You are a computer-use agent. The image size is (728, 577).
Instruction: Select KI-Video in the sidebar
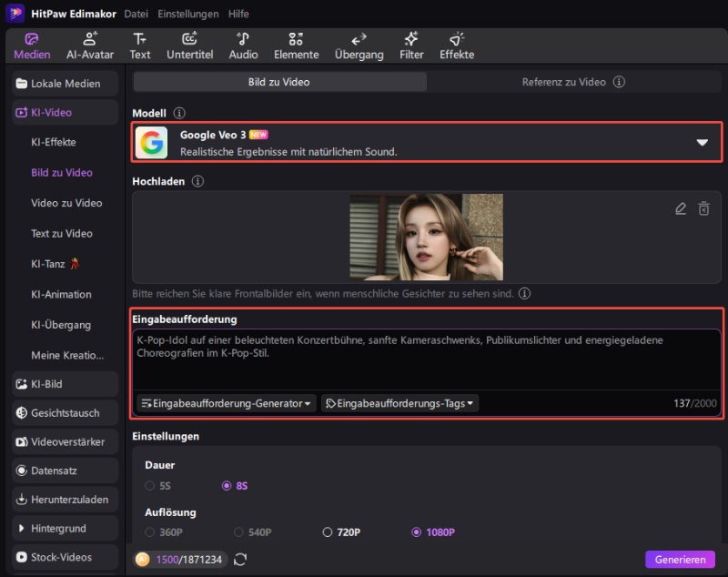65,112
